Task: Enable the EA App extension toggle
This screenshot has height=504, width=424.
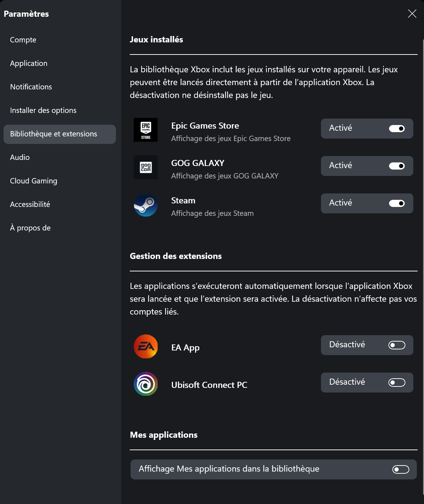Action: pyautogui.click(x=397, y=345)
